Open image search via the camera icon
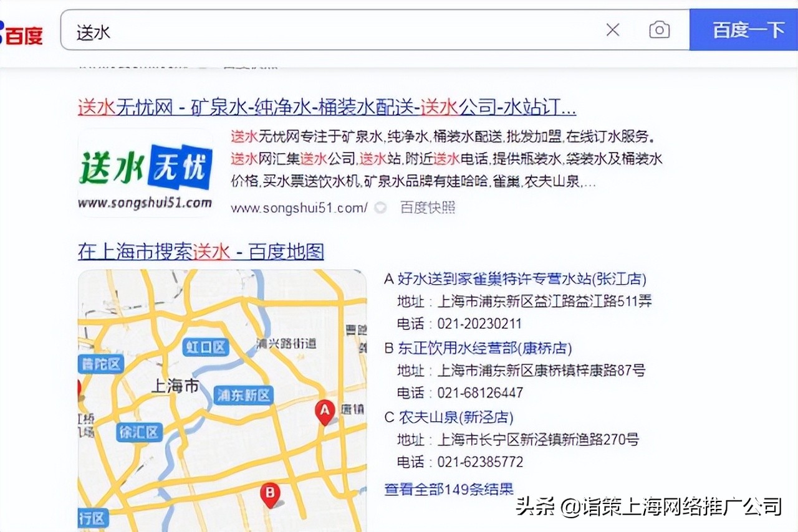 [x=659, y=29]
